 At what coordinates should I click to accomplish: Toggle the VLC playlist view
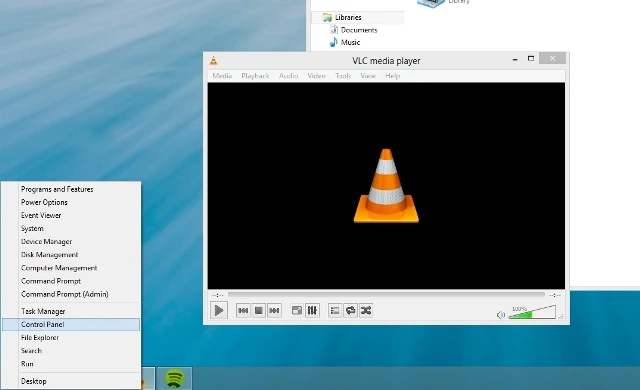(x=335, y=310)
